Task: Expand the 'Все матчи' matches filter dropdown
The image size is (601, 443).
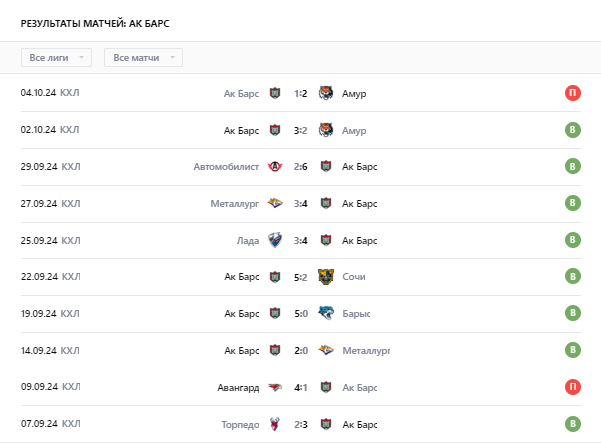Action: (x=143, y=58)
